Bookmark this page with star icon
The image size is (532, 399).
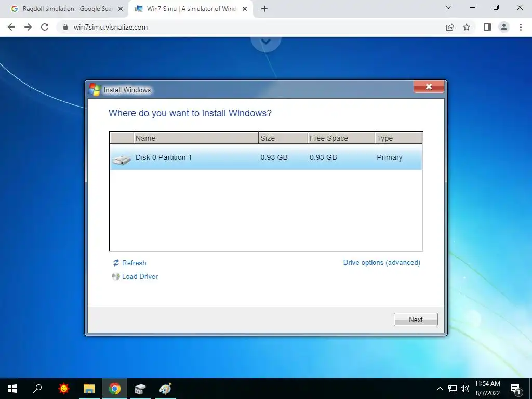(467, 27)
